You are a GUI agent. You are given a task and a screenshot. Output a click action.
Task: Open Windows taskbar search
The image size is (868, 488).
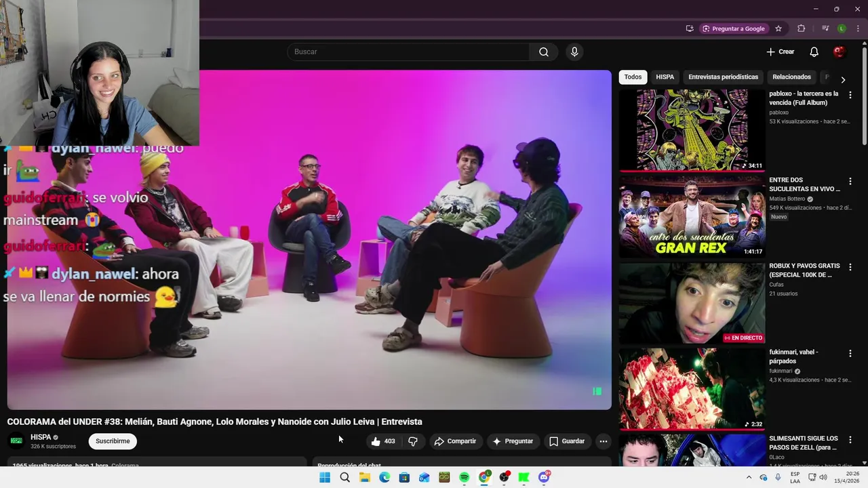coord(344,477)
